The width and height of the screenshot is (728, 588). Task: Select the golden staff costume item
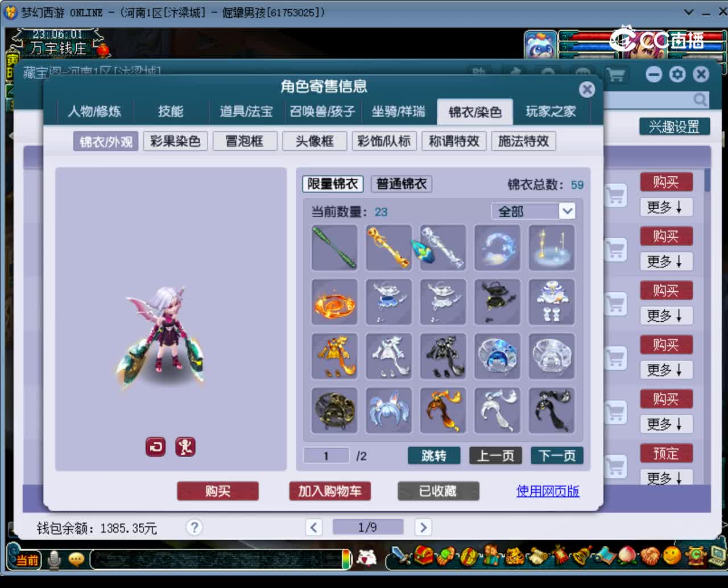coord(388,247)
